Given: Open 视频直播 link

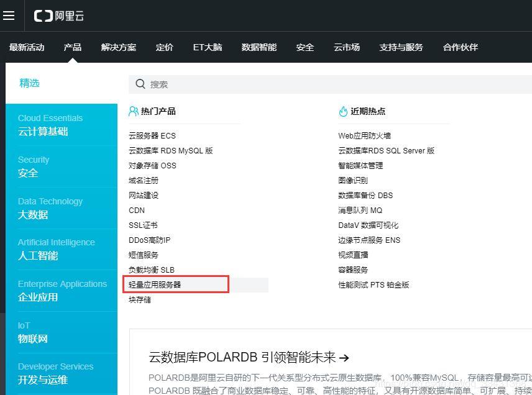Looking at the screenshot, I should 353,255.
